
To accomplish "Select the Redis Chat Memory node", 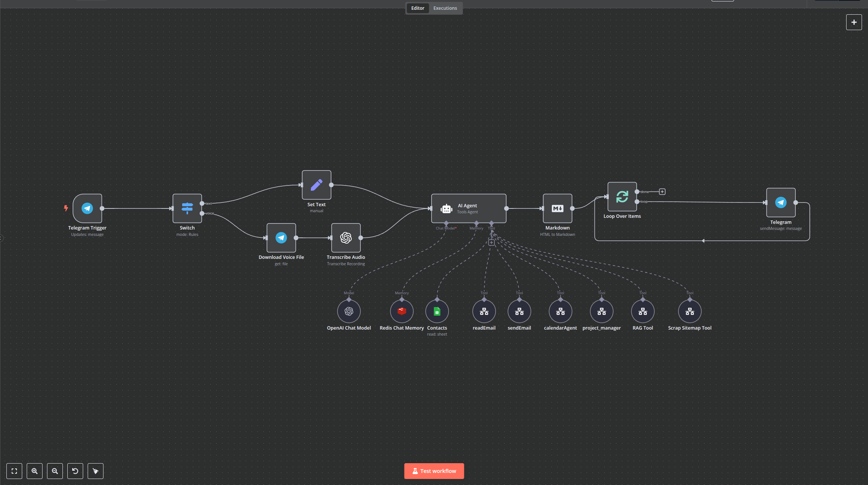I will click(x=401, y=311).
